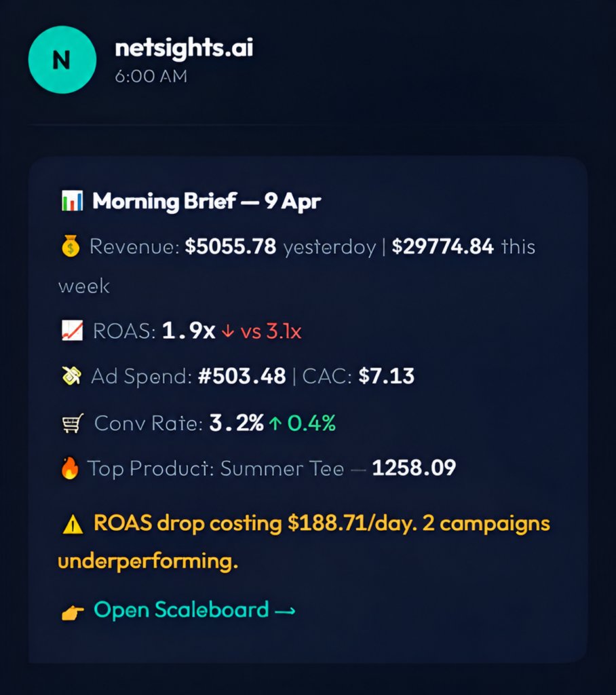The image size is (616, 695).
Task: Click the yellow warning triangle icon
Action: point(73,525)
